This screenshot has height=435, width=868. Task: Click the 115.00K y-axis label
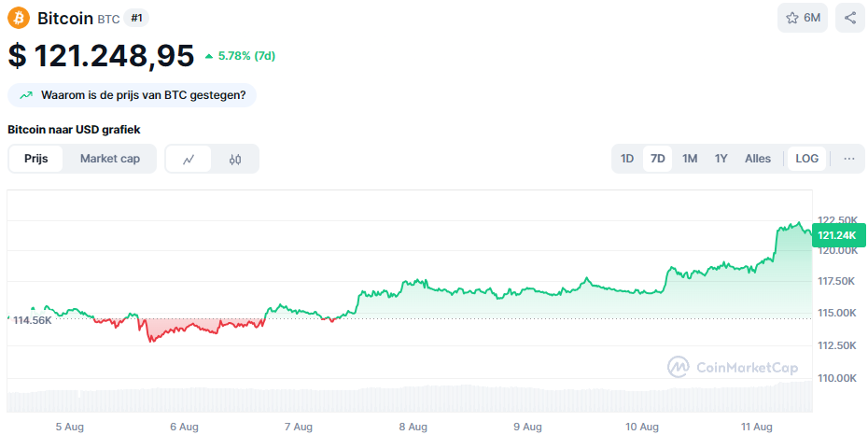coord(836,314)
